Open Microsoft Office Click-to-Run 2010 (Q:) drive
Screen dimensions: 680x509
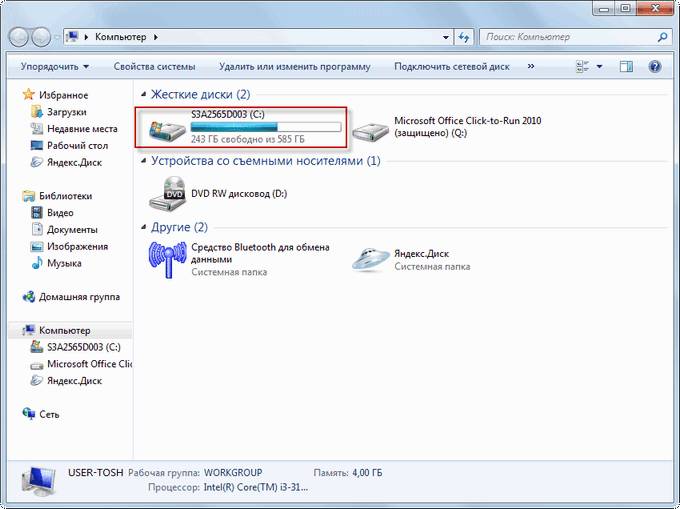coord(373,128)
